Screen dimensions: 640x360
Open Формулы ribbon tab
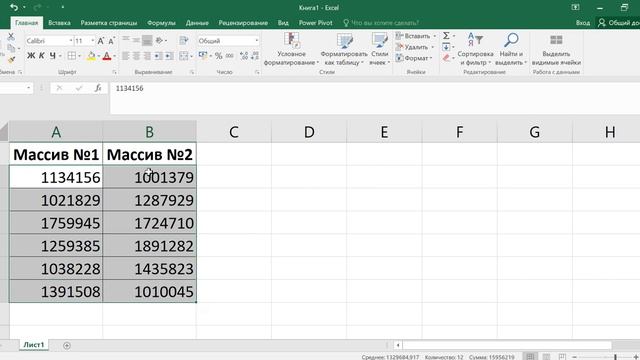[161, 23]
